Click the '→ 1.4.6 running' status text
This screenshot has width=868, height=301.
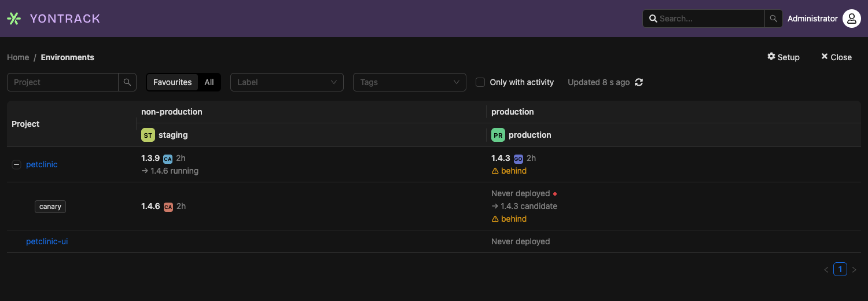click(x=170, y=171)
